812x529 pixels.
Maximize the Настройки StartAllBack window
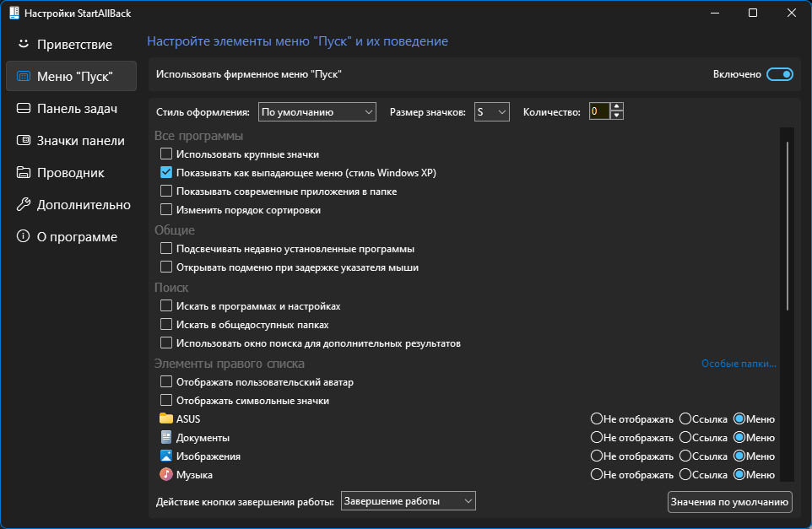(x=753, y=13)
